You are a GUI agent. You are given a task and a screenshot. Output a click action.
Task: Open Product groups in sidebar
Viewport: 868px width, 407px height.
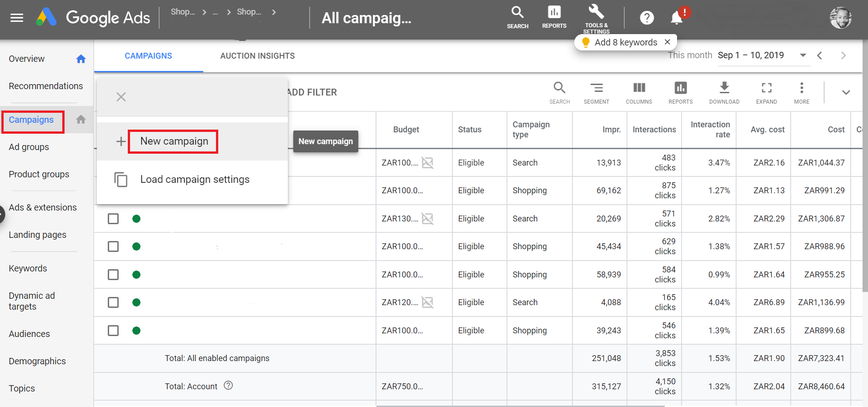click(39, 174)
